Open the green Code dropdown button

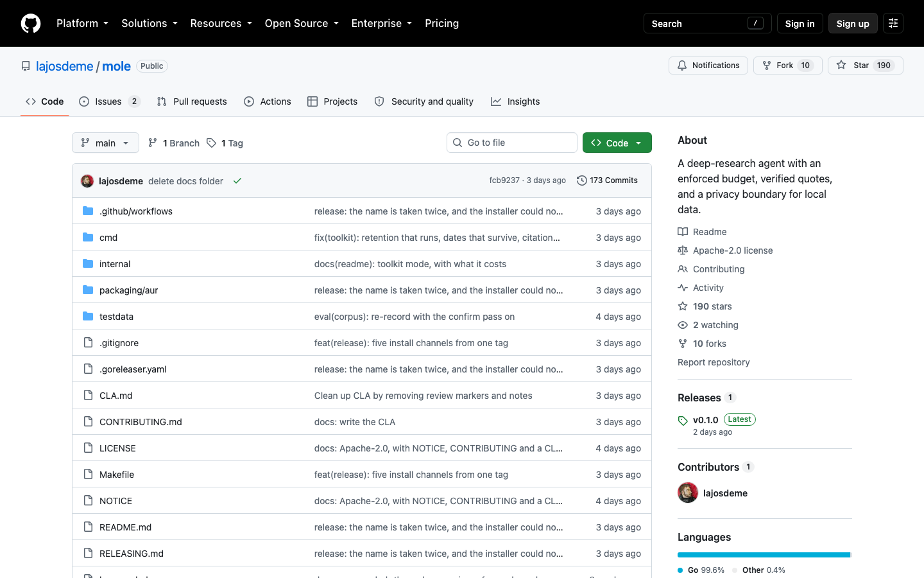pyautogui.click(x=617, y=143)
